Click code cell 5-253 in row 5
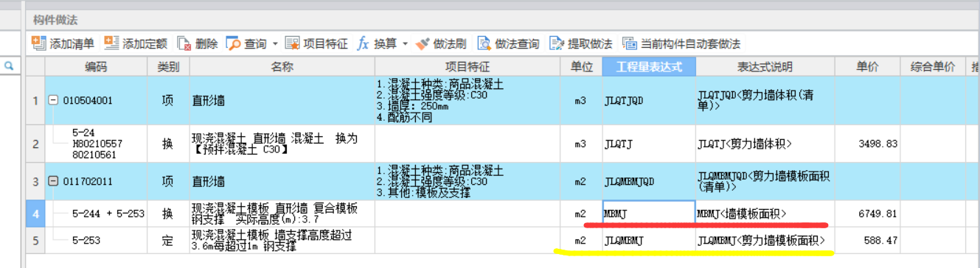The width and height of the screenshot is (980, 268). pos(96,240)
